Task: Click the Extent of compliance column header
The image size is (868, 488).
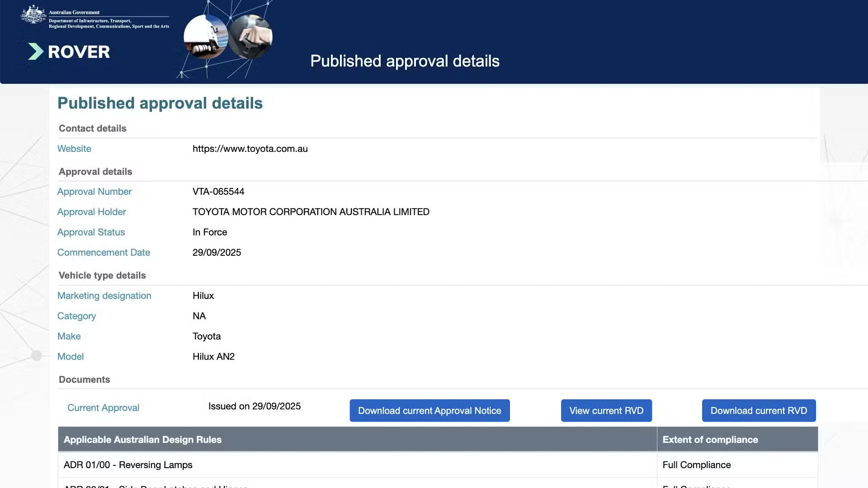Action: pyautogui.click(x=710, y=440)
